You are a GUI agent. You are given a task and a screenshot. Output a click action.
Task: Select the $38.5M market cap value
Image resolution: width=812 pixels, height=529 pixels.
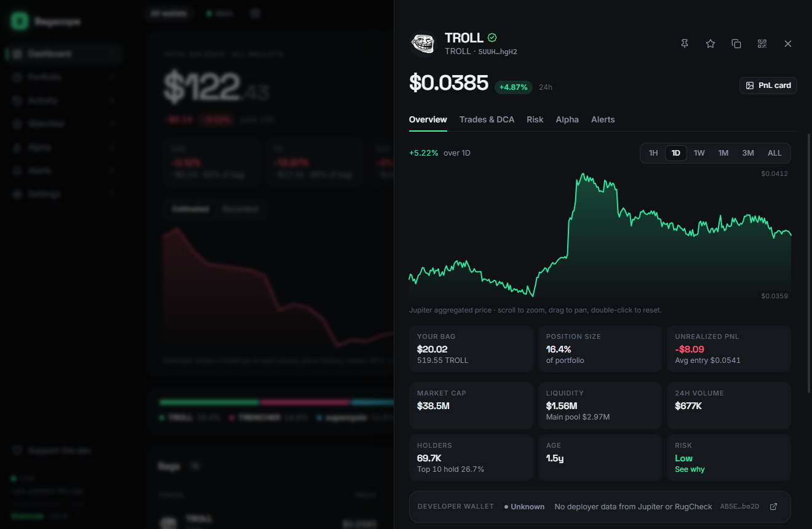pos(433,406)
